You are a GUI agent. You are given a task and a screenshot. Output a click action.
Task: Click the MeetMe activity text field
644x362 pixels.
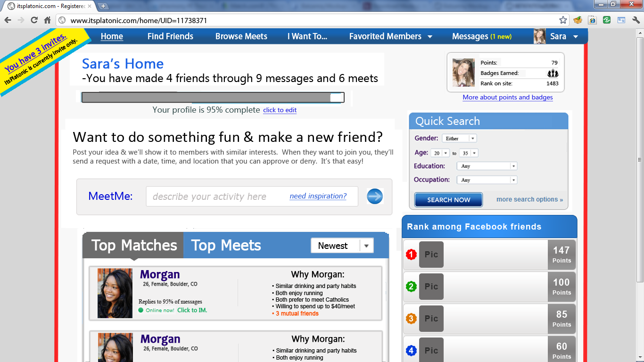click(252, 197)
